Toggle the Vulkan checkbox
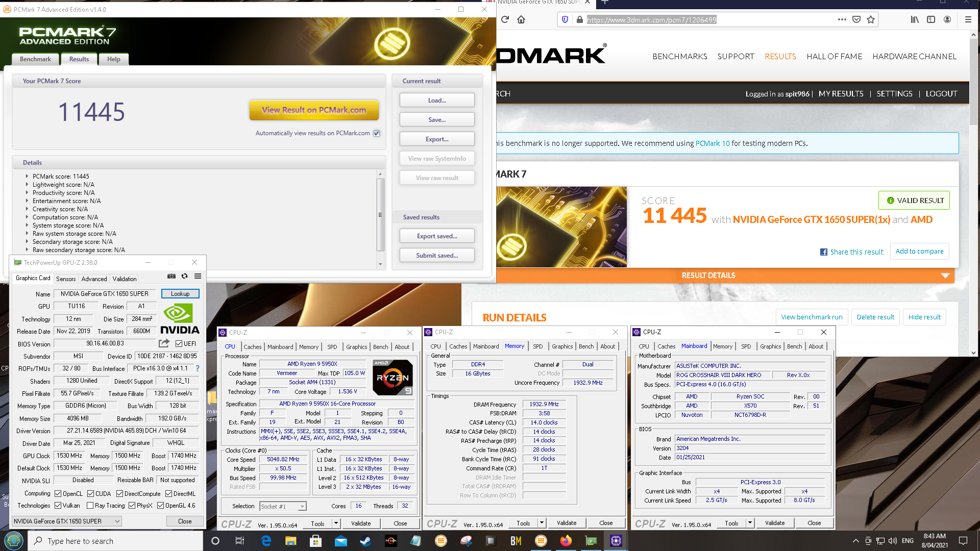 [x=58, y=506]
